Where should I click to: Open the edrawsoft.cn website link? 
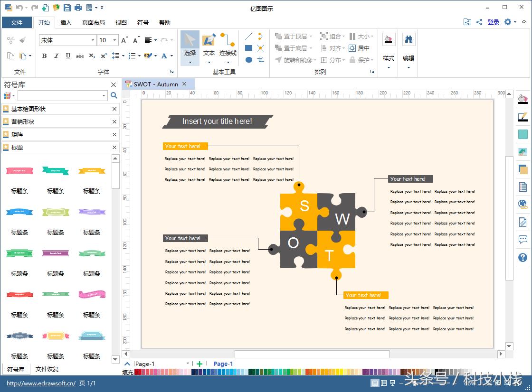(x=41, y=383)
